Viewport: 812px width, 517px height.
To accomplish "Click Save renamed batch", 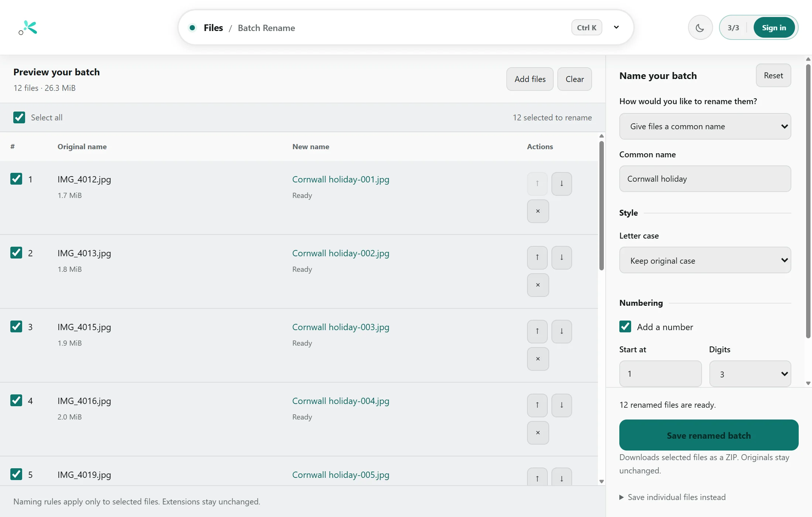I will [709, 435].
